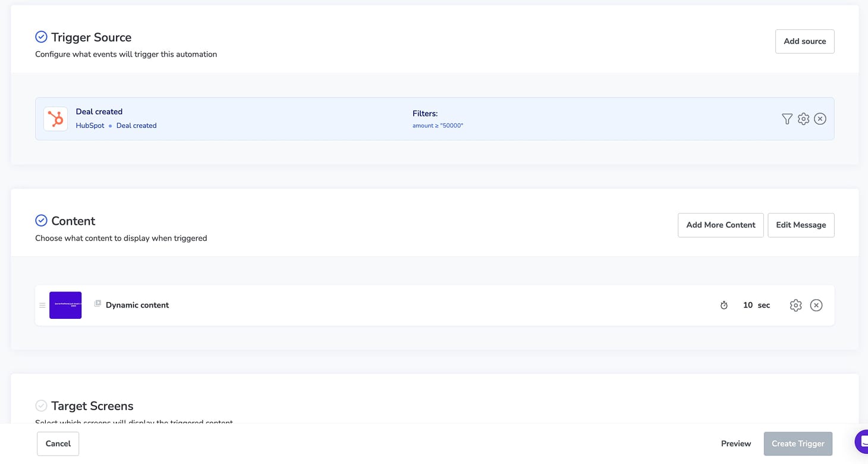Image resolution: width=868 pixels, height=464 pixels.
Task: Click the HubSpot logo icon
Action: pos(55,119)
